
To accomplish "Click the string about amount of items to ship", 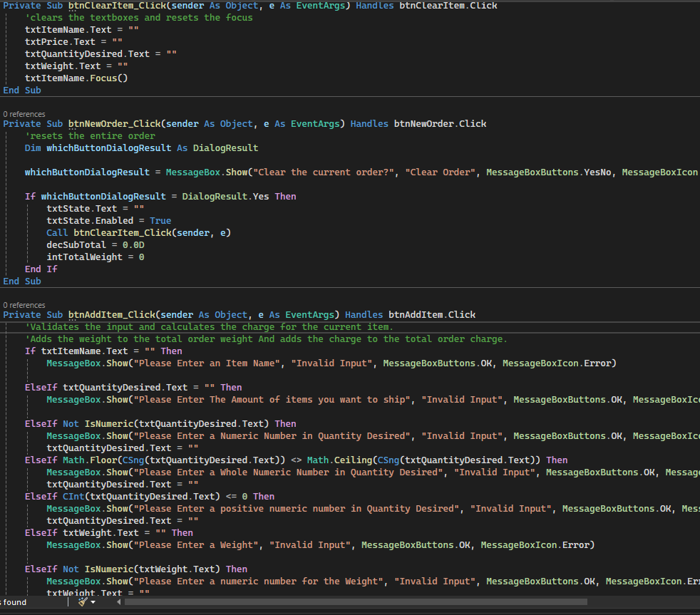I will (272, 400).
